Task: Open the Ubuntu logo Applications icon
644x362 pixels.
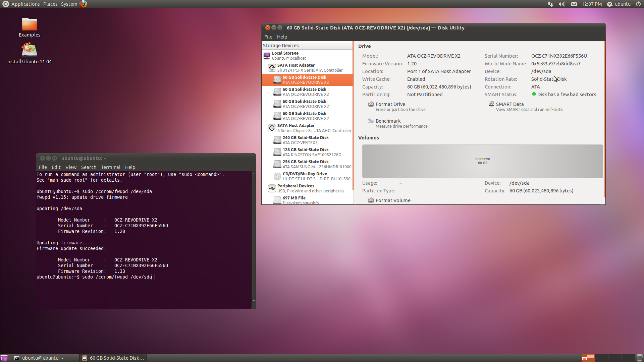Action: pyautogui.click(x=5, y=4)
